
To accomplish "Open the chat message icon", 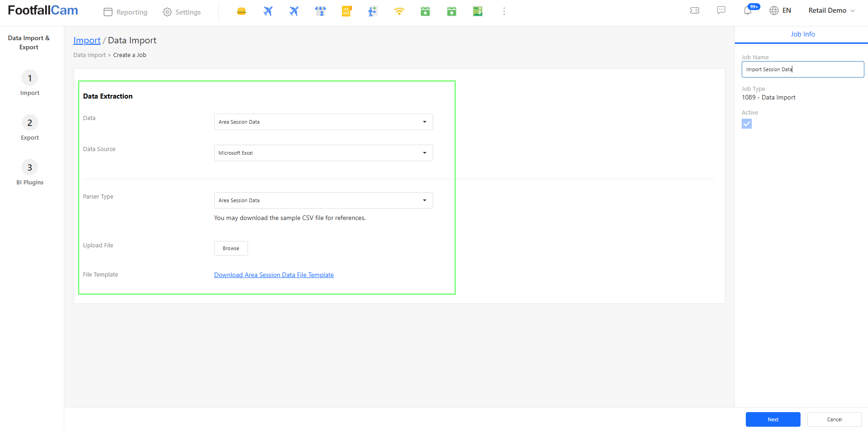I will click(x=721, y=10).
